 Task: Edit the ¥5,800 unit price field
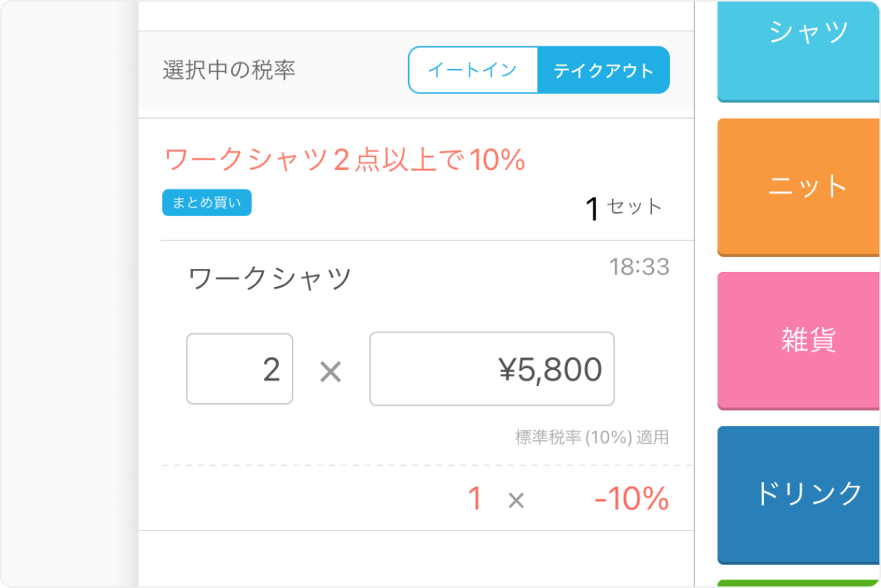coord(492,369)
